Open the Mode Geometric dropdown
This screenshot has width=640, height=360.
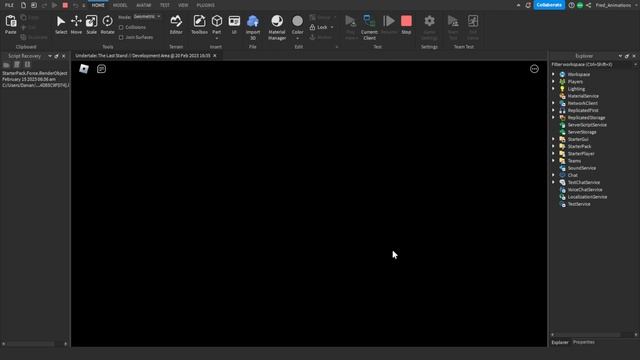[x=147, y=17]
